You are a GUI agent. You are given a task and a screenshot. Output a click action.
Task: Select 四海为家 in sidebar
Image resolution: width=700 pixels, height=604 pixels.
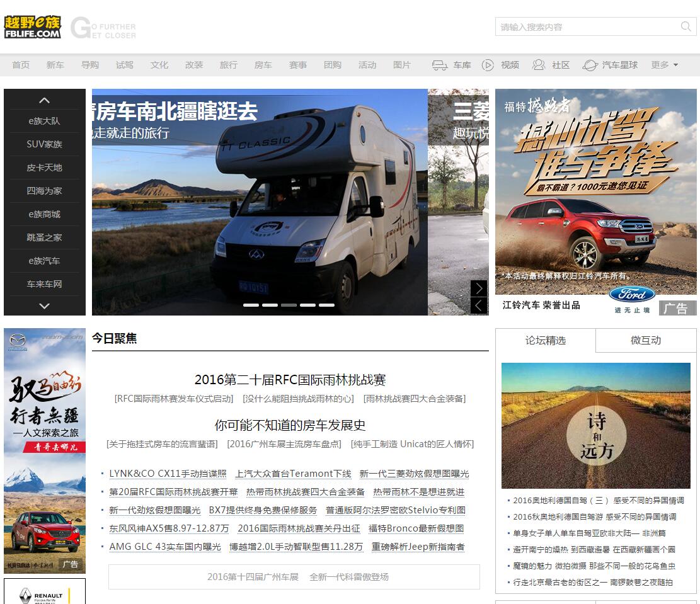(44, 191)
